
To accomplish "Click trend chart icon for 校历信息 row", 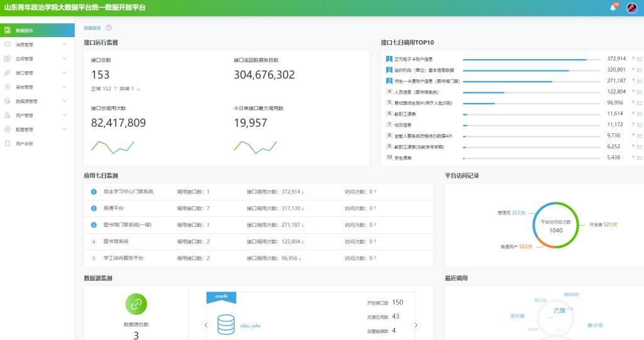I will pos(640,124).
